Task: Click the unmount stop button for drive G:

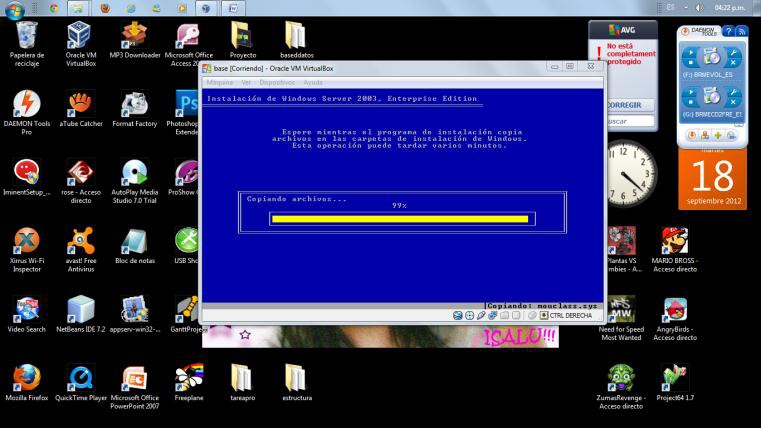Action: tap(691, 102)
